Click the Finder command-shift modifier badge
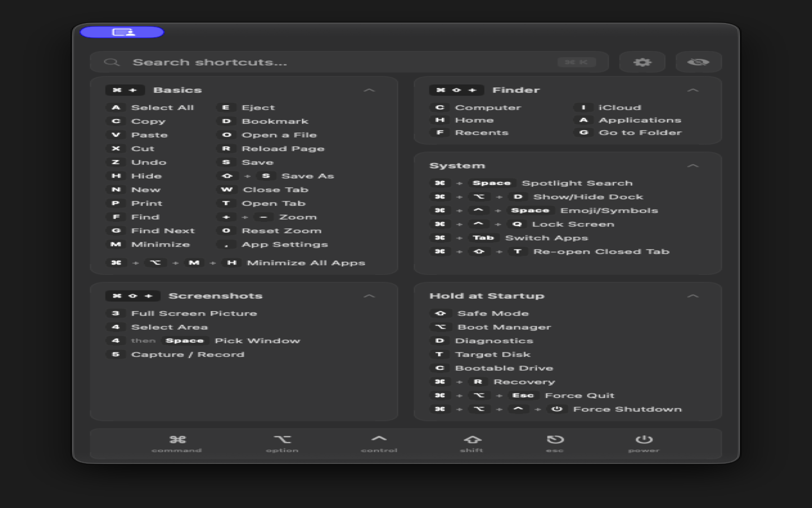 456,90
